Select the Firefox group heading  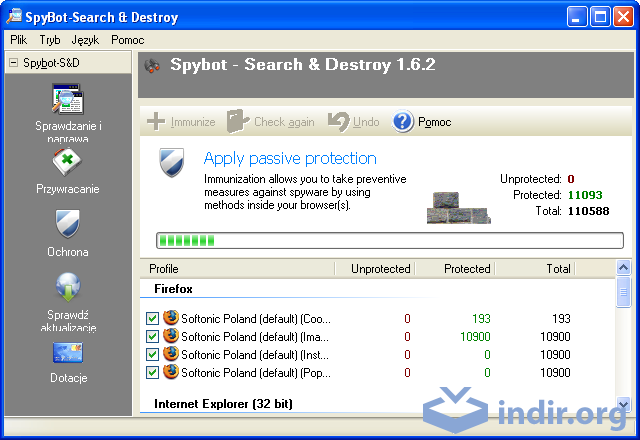pos(173,289)
